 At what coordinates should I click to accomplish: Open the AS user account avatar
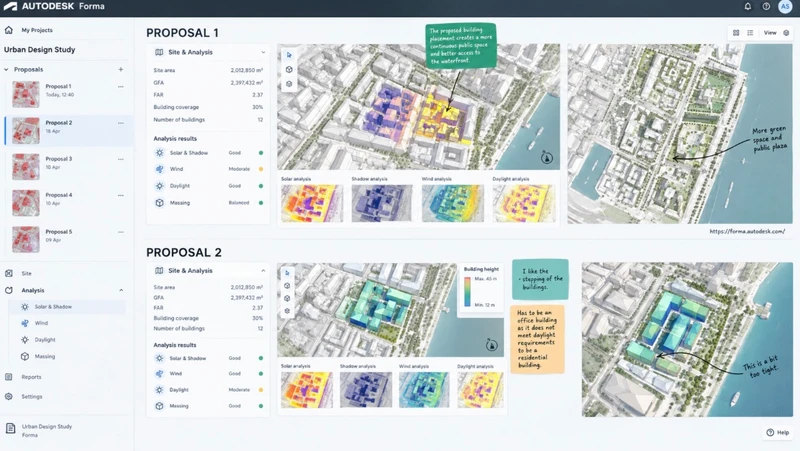[785, 7]
